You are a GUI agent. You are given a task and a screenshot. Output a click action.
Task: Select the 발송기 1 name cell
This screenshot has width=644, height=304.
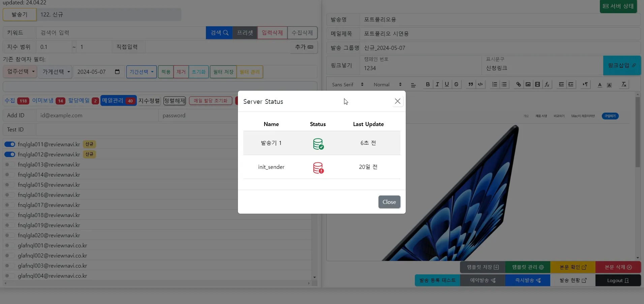tap(271, 143)
